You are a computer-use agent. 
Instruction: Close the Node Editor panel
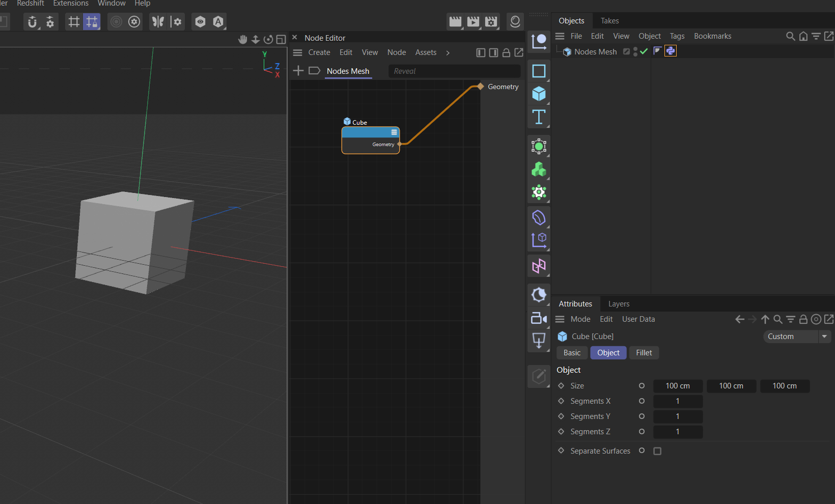pyautogui.click(x=295, y=37)
